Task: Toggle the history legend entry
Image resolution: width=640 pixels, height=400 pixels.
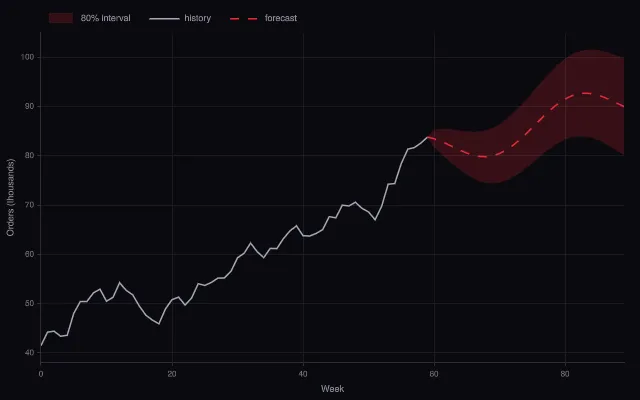Action: (180, 18)
